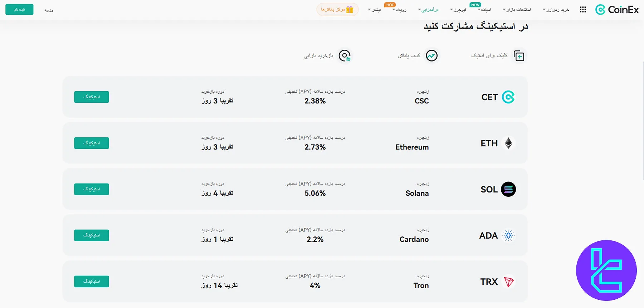Open the apps grid icon beside the logo
The image size is (644, 308).
point(582,10)
